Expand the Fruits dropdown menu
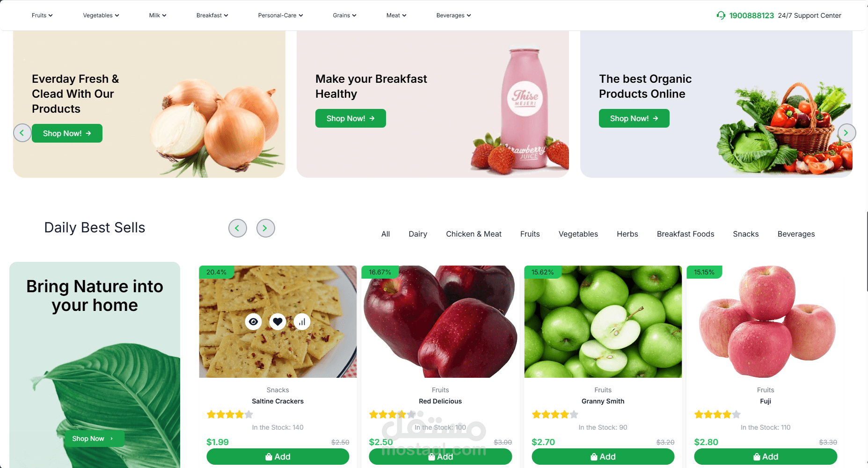The image size is (868, 468). click(x=42, y=15)
